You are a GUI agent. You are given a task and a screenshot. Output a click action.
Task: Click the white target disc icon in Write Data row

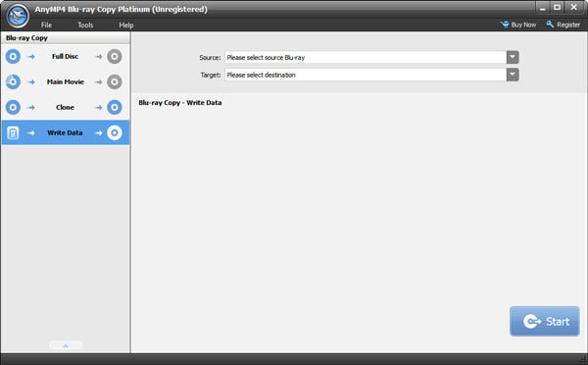(x=115, y=132)
